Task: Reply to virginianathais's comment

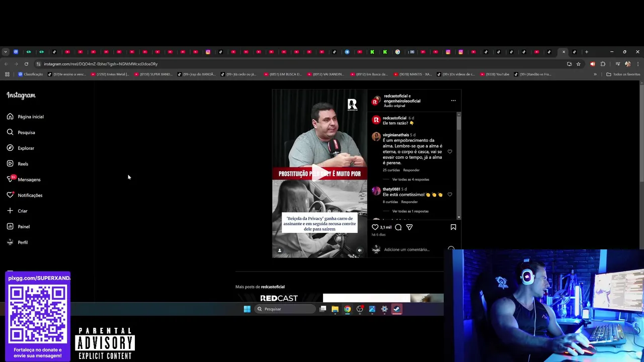Action: coord(411,170)
